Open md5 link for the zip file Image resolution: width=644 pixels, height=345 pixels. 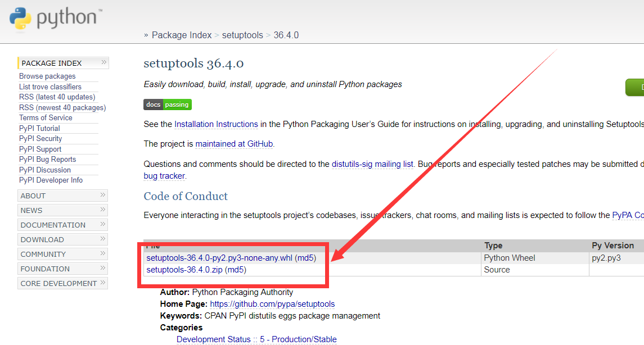(236, 270)
